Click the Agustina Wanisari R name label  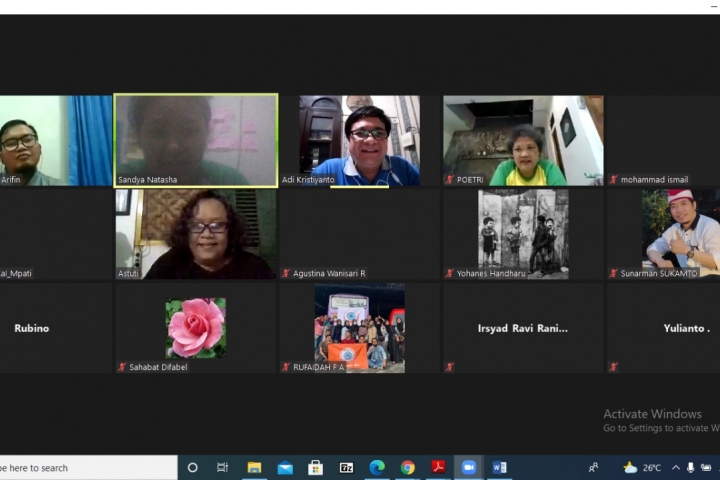329,273
